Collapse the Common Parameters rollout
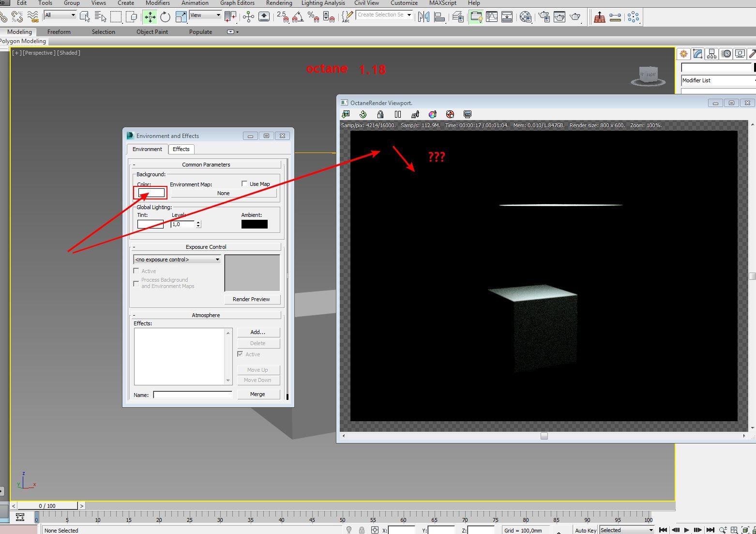The height and width of the screenshot is (534, 756). click(x=206, y=165)
